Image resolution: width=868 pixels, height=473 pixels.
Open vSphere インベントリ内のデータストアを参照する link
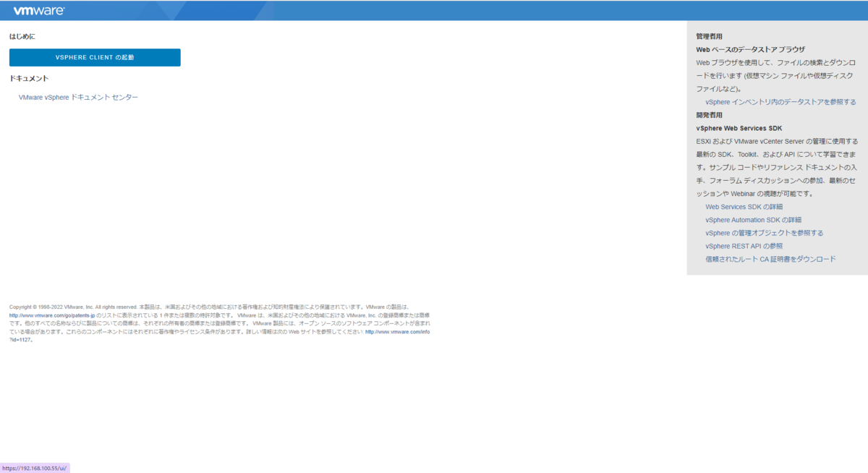pos(780,102)
